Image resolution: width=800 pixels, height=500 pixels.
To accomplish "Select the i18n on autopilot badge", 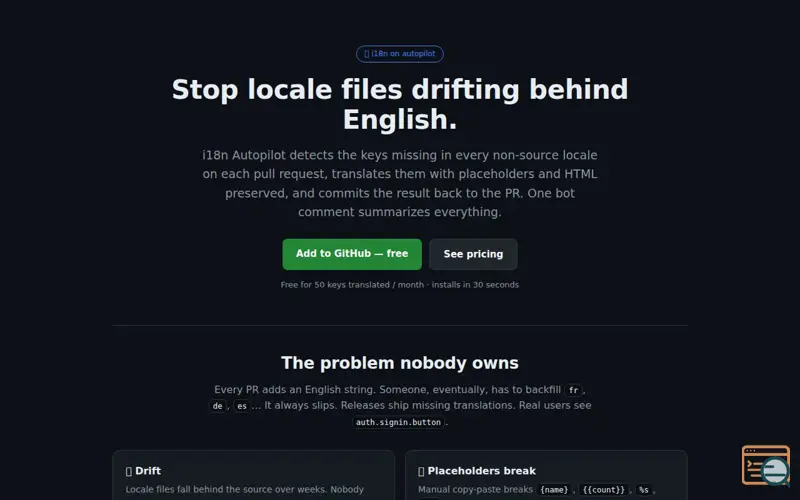I will click(x=399, y=54).
